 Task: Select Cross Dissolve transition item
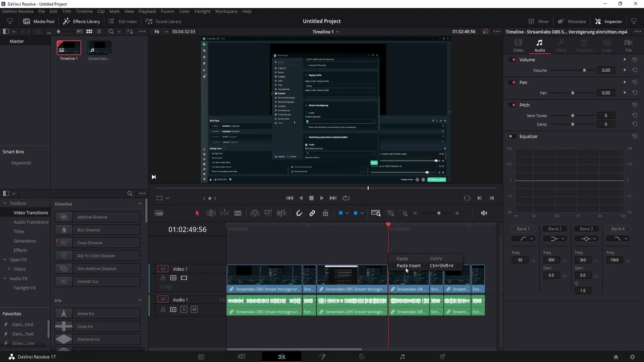90,243
